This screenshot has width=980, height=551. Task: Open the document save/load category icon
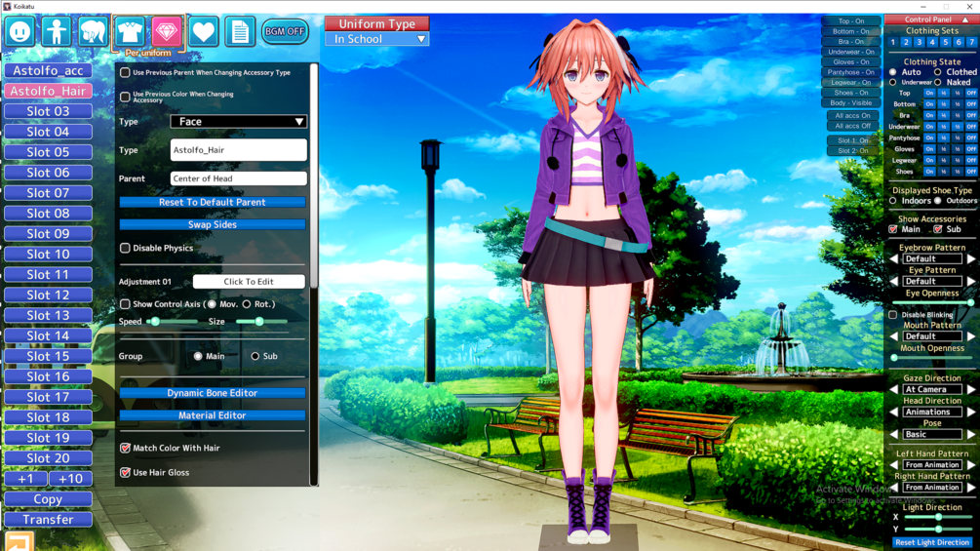pos(240,31)
